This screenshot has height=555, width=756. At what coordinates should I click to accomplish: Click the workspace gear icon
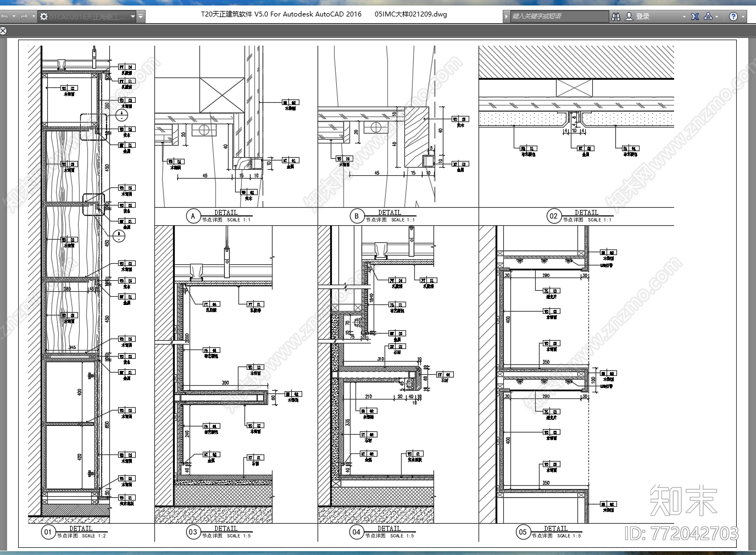(44, 16)
